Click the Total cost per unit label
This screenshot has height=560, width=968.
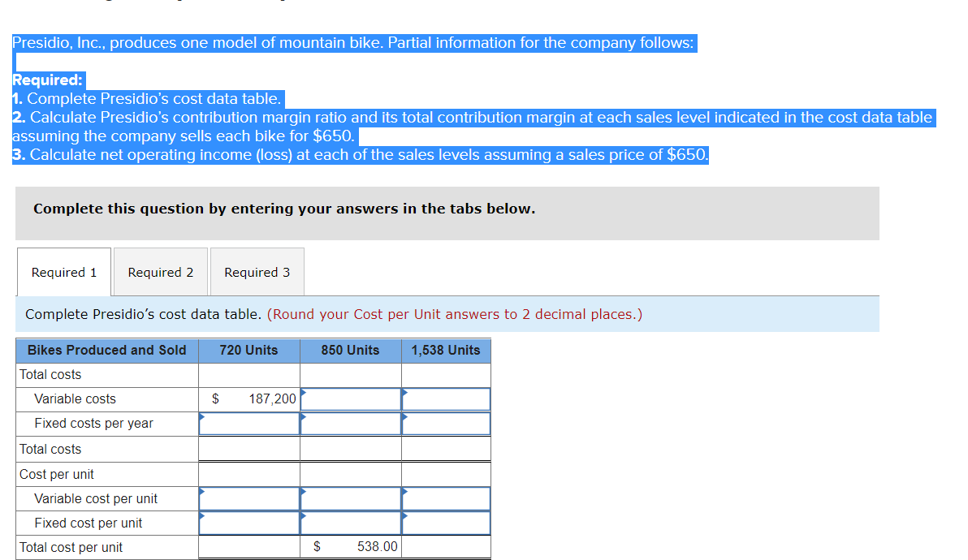tap(71, 547)
